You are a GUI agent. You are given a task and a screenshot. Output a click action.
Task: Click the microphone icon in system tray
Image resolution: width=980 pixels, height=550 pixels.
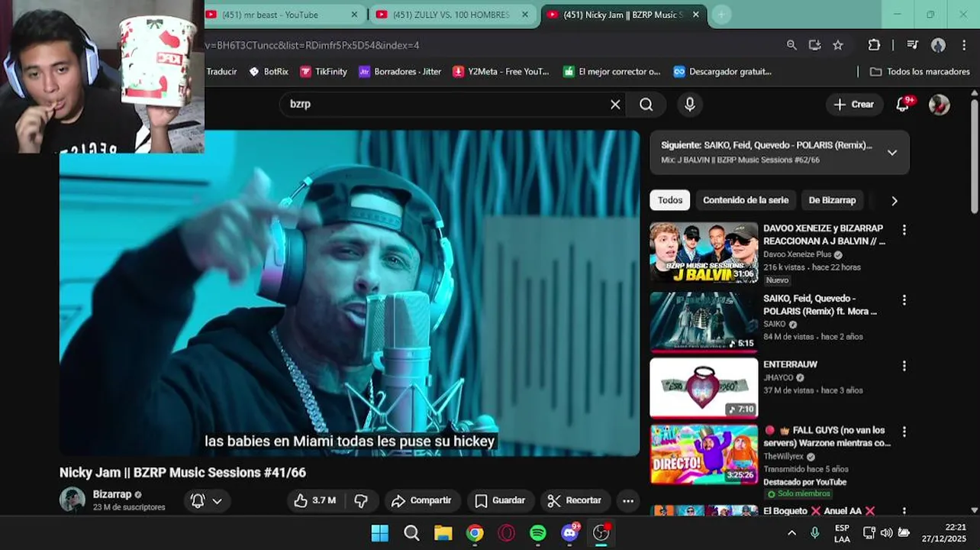pyautogui.click(x=814, y=532)
